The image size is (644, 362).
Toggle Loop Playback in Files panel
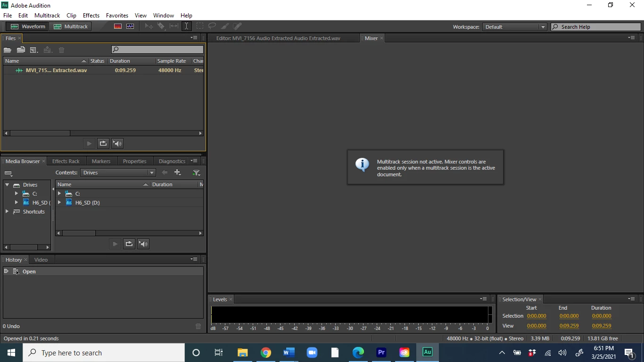[103, 143]
